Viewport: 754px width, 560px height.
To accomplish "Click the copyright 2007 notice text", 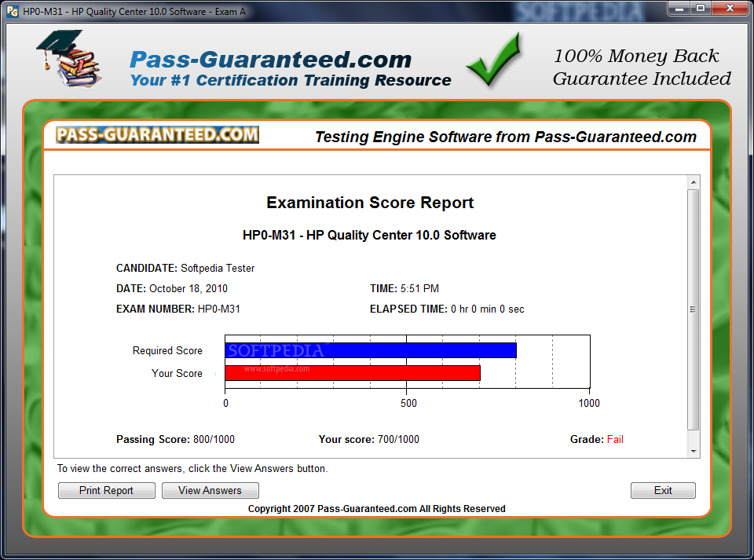I will point(376,509).
